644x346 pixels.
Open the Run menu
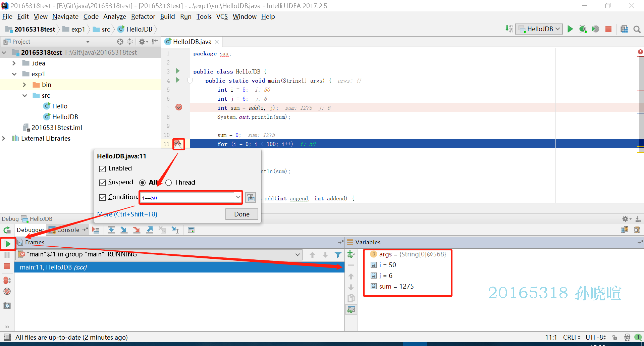tap(185, 16)
